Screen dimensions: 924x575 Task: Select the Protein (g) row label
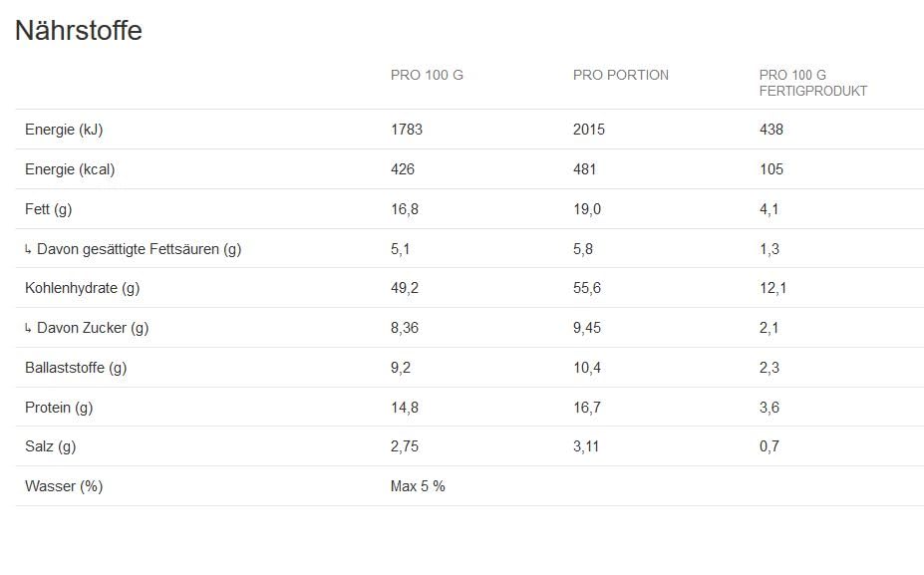tap(59, 408)
